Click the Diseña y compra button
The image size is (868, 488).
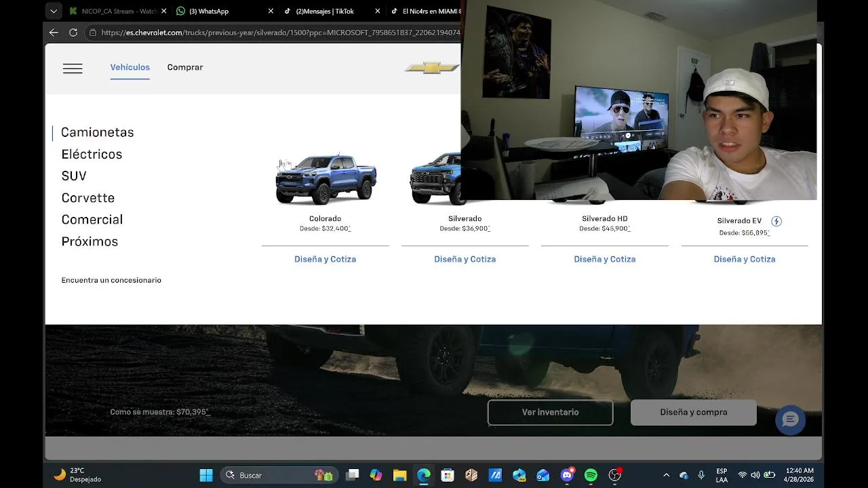click(x=694, y=412)
